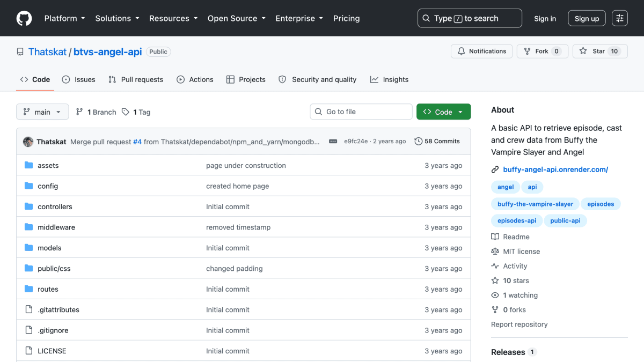Click the episodes-api topic tag
Image resolution: width=644 pixels, height=362 pixels.
point(517,220)
